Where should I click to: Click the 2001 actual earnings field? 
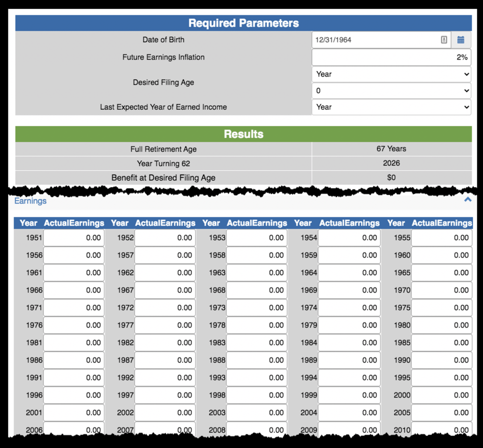(74, 413)
